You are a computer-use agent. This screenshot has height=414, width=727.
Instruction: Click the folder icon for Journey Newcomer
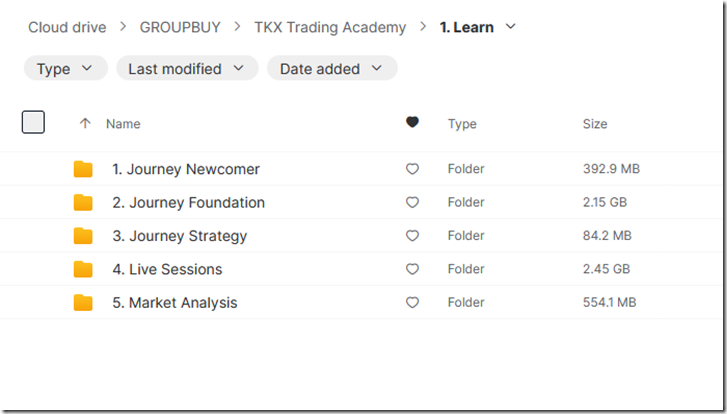coord(83,169)
